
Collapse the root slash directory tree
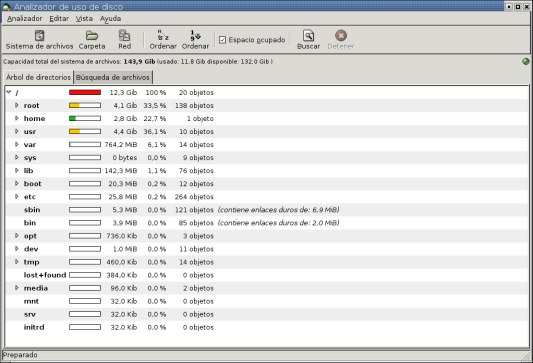point(9,92)
